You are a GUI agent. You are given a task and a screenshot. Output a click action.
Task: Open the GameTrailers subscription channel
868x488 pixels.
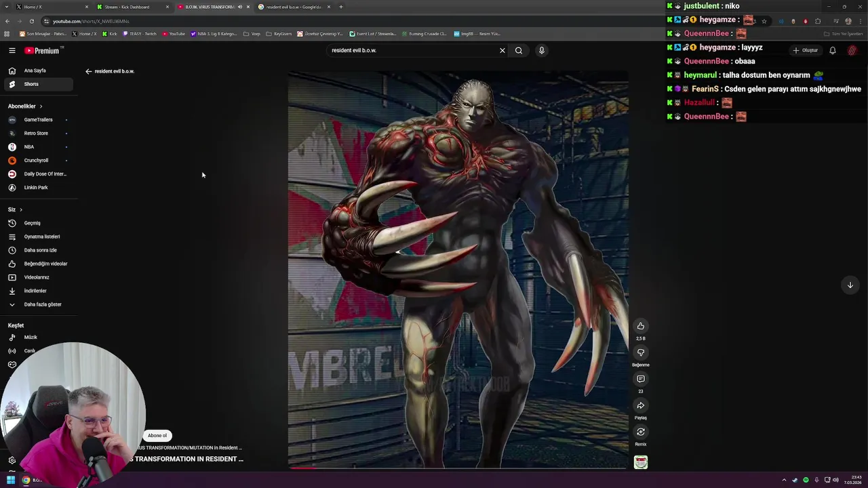[x=37, y=119]
